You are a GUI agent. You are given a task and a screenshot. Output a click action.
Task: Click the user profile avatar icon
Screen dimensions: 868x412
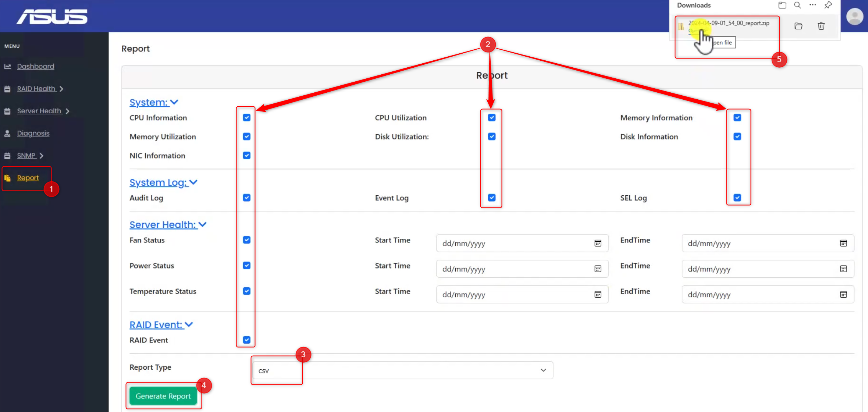tap(854, 17)
